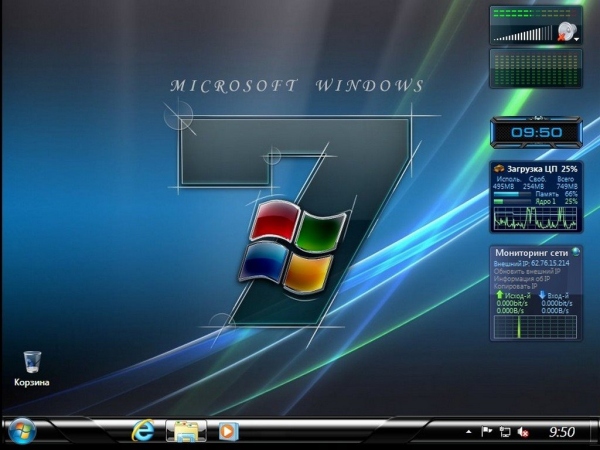
Task: Click the digital clock gadget 09:50
Action: pyautogui.click(x=536, y=131)
